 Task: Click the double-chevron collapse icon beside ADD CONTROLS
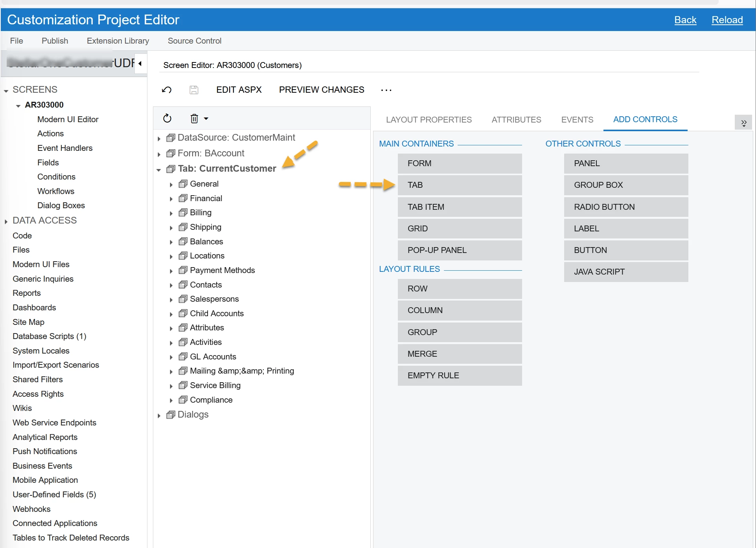[743, 123]
